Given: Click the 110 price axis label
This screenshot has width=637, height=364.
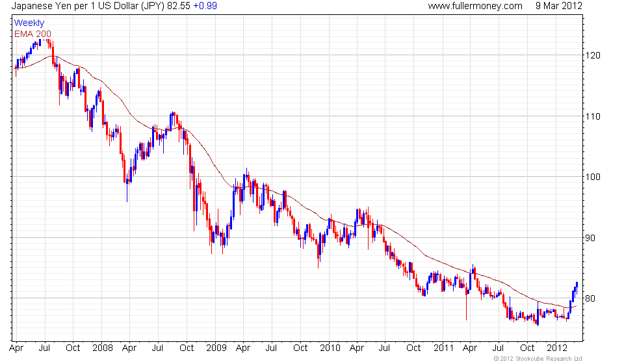Looking at the screenshot, I should (x=592, y=116).
